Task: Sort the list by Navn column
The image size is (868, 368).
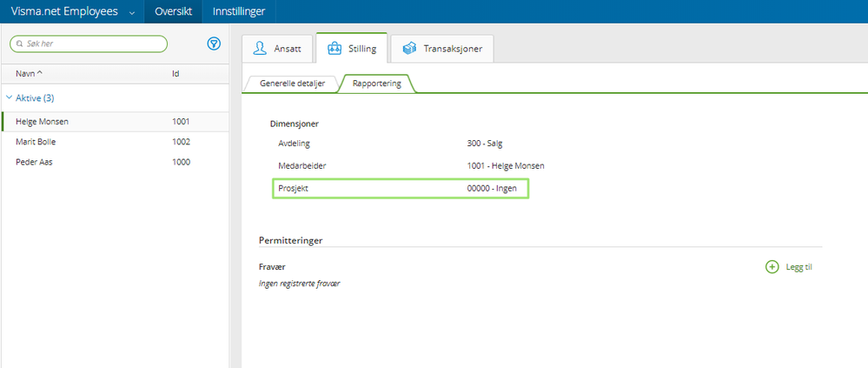Action: click(x=28, y=74)
